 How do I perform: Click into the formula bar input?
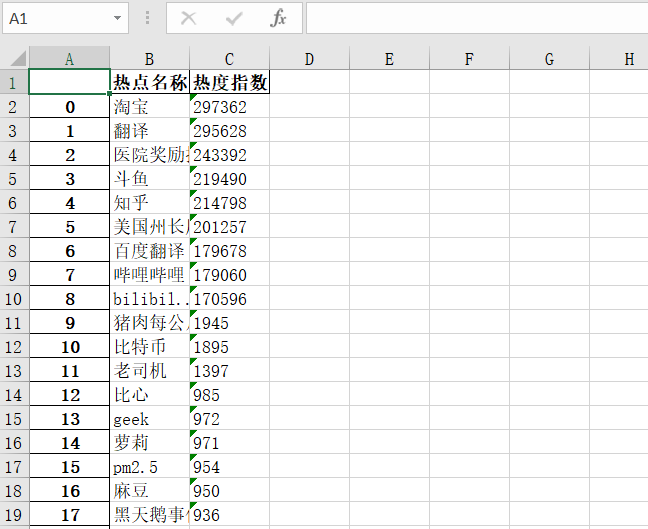tap(477, 18)
